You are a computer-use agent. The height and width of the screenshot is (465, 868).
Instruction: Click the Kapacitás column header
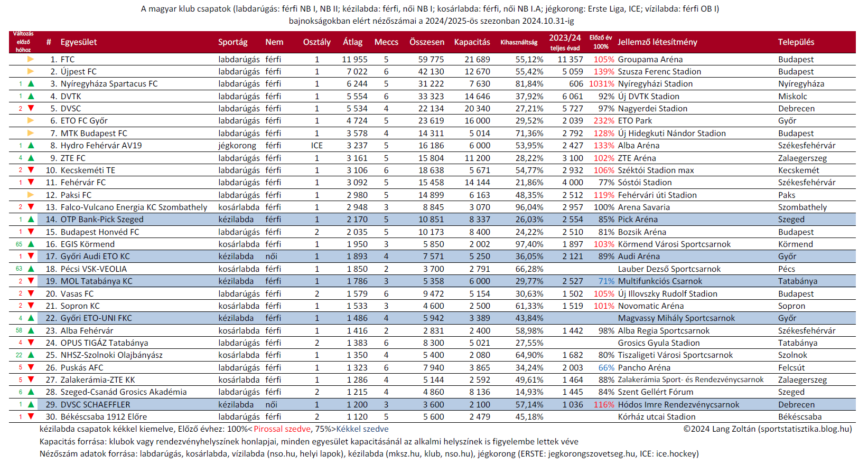(x=472, y=42)
